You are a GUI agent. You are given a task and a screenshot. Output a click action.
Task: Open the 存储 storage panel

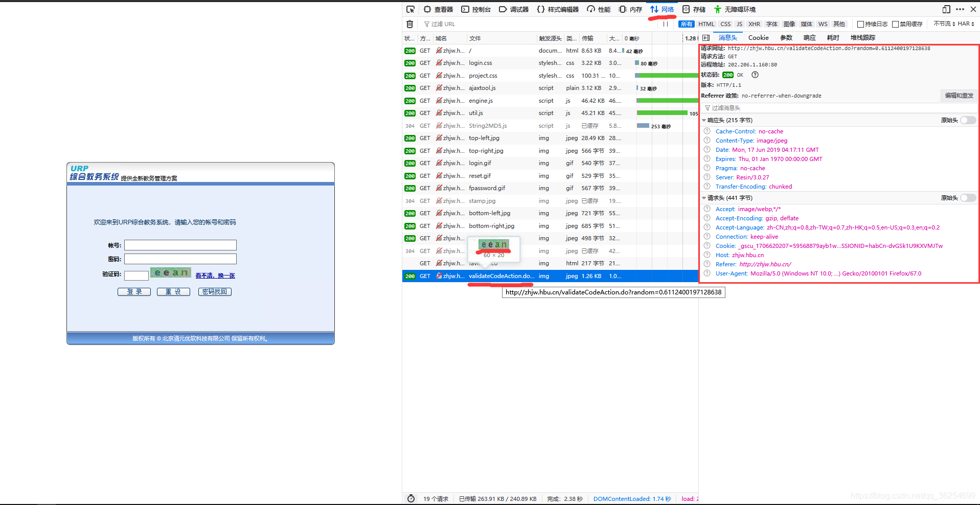694,9
